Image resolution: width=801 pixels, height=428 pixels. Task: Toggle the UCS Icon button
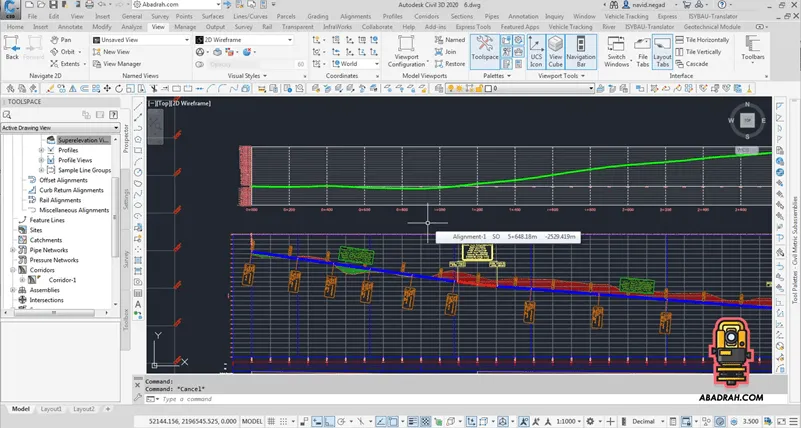click(535, 49)
